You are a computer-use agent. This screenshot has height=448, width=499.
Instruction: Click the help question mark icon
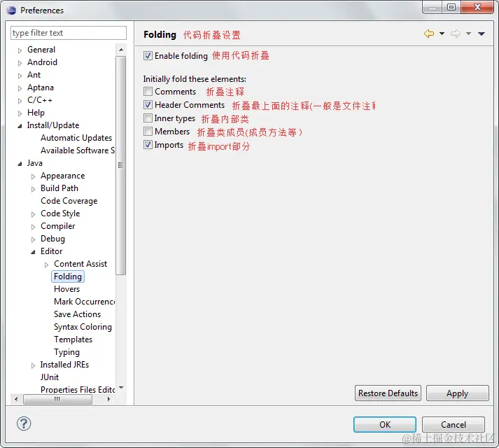tap(24, 423)
